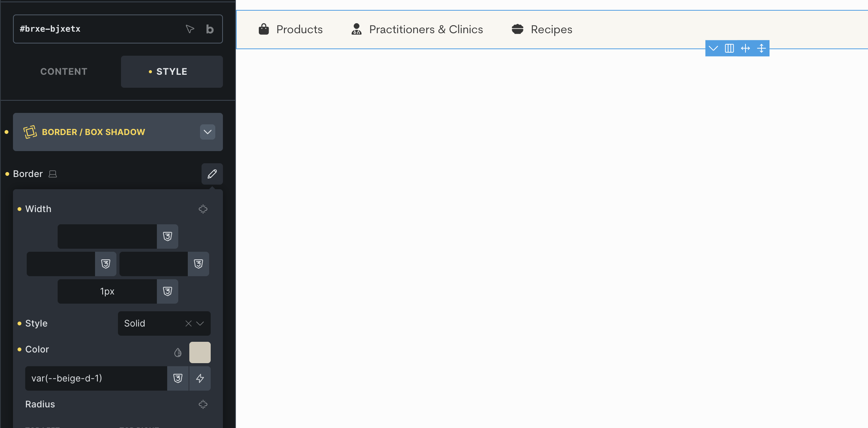Click the droplet icon next to Color

pos(178,352)
